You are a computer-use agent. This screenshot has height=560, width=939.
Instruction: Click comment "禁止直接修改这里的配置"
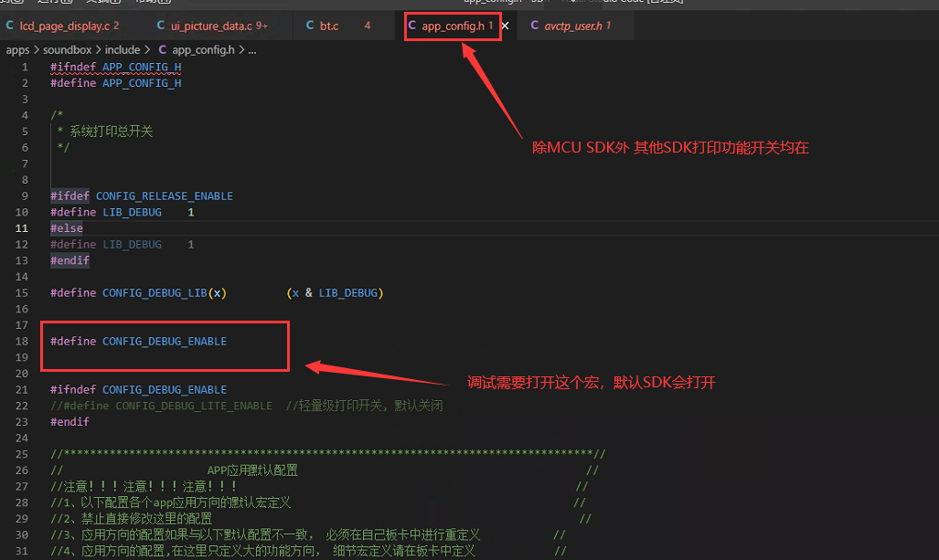tap(146, 519)
